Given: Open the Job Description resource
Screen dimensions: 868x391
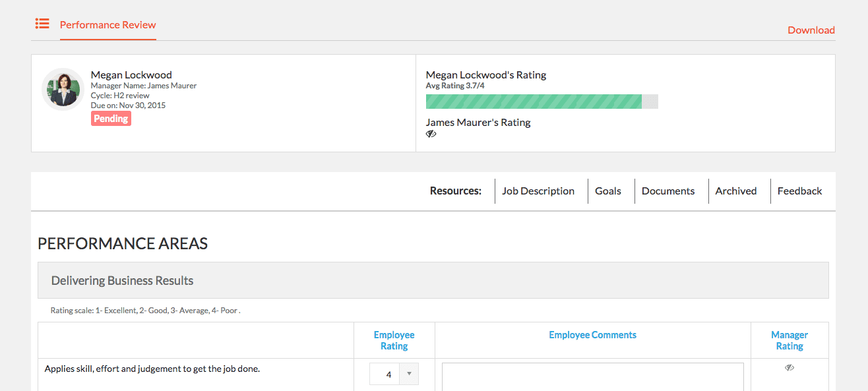Looking at the screenshot, I should [x=538, y=191].
